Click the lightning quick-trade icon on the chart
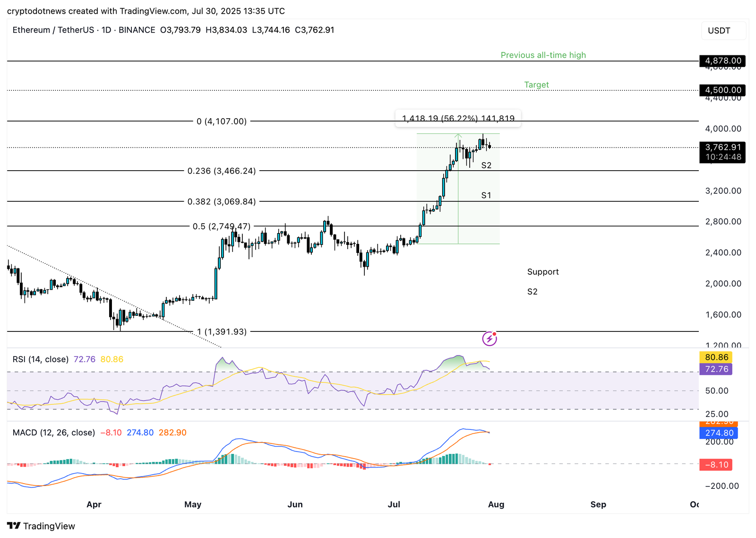The width and height of the screenshot is (756, 538). 490,338
